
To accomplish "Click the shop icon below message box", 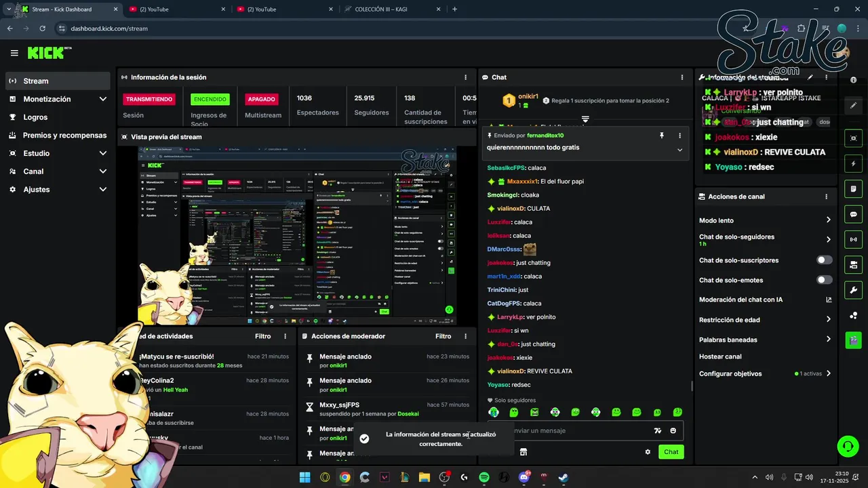I will coord(524,452).
